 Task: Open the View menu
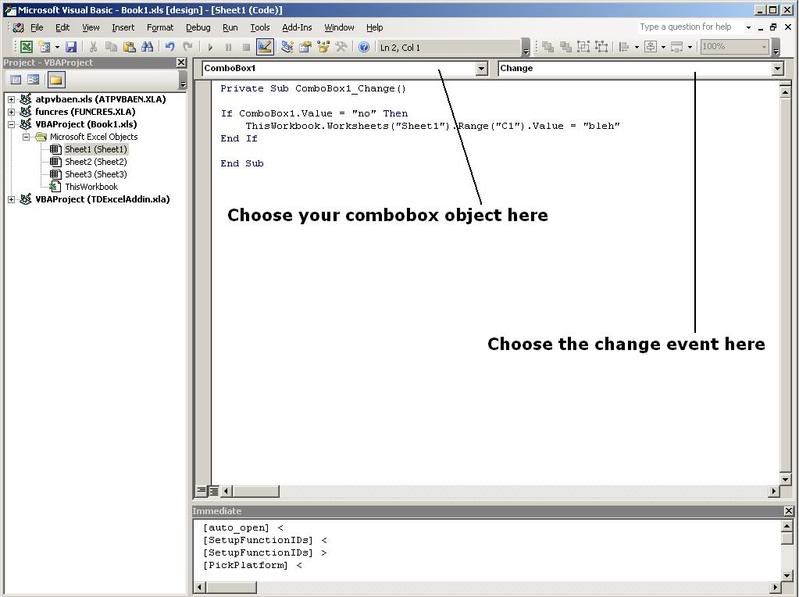(x=91, y=28)
